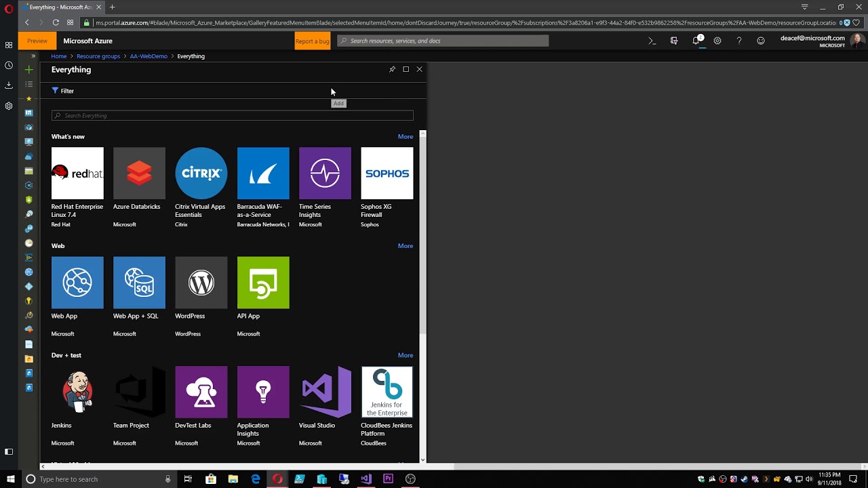This screenshot has width=868, height=488.
Task: Select the API App icon
Action: [x=263, y=283]
